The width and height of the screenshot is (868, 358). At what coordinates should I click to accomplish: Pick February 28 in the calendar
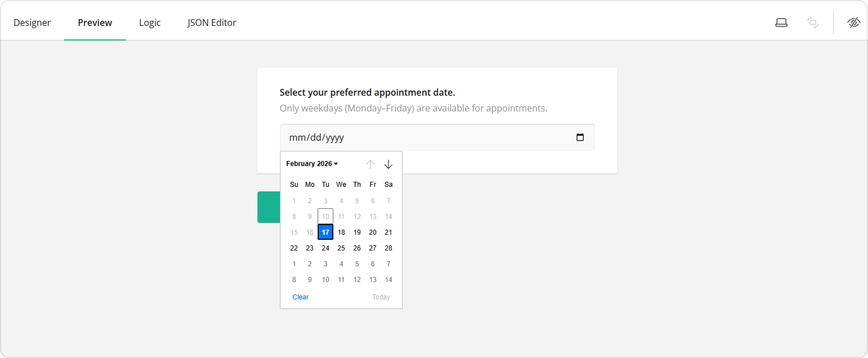(388, 248)
